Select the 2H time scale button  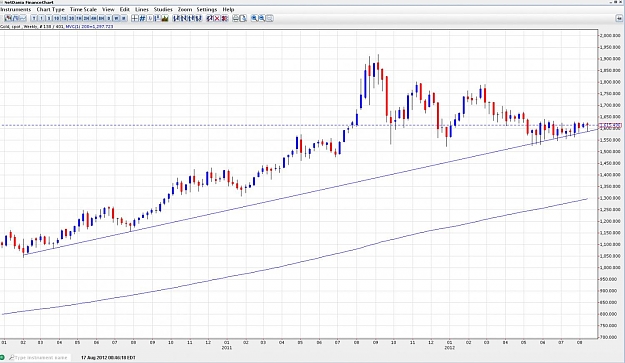[86, 18]
